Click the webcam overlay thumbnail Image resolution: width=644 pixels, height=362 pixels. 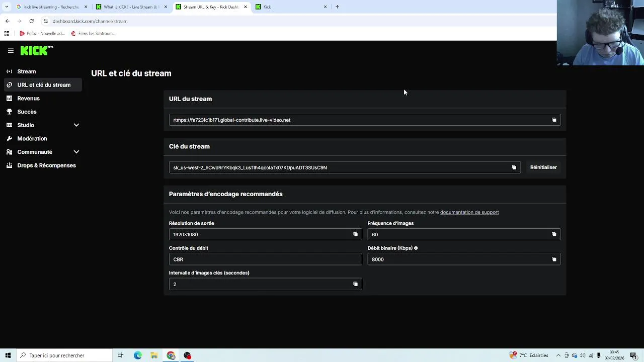pos(600,33)
